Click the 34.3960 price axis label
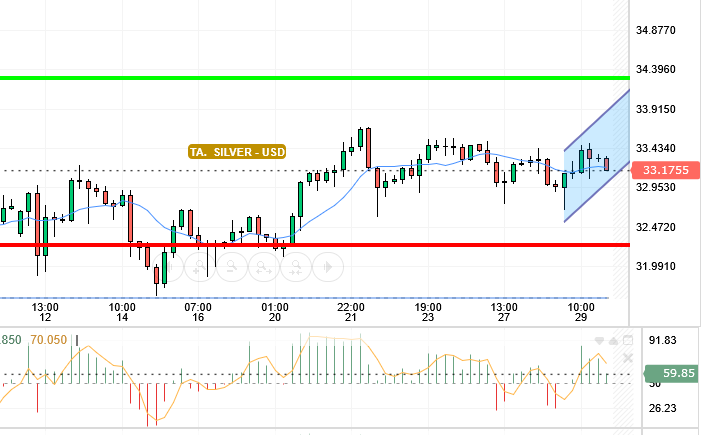This screenshot has width=703, height=435. (x=655, y=70)
